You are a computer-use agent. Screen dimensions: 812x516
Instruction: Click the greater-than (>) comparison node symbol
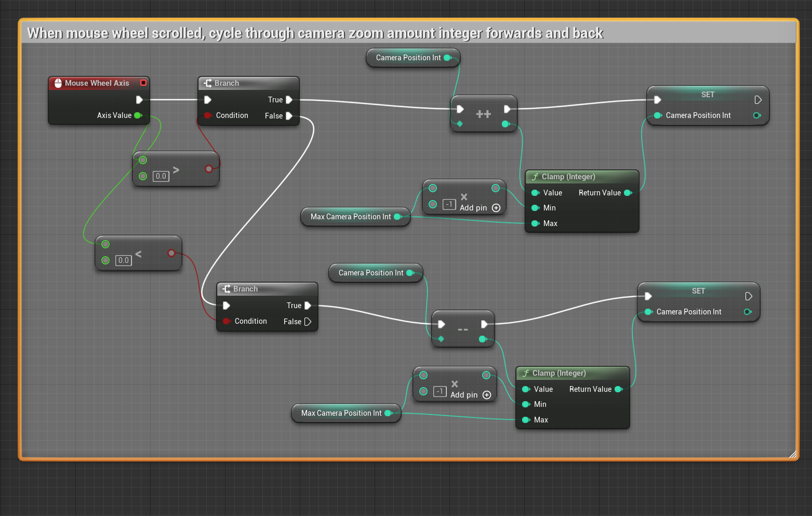(x=176, y=169)
